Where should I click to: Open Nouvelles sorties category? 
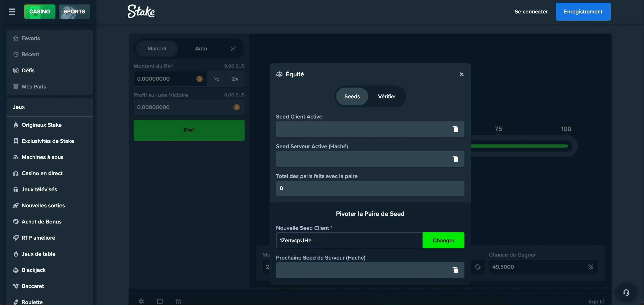click(50, 206)
